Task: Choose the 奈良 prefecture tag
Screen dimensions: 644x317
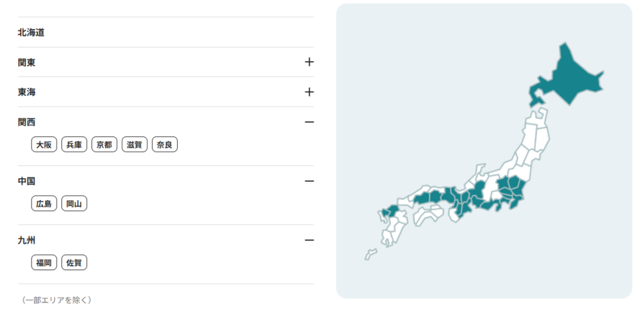Action: (165, 145)
